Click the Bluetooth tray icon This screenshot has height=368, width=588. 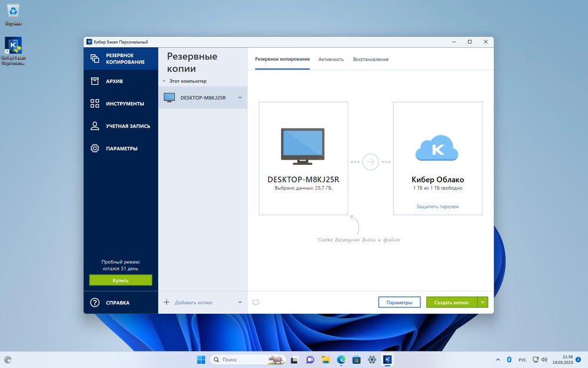point(509,360)
